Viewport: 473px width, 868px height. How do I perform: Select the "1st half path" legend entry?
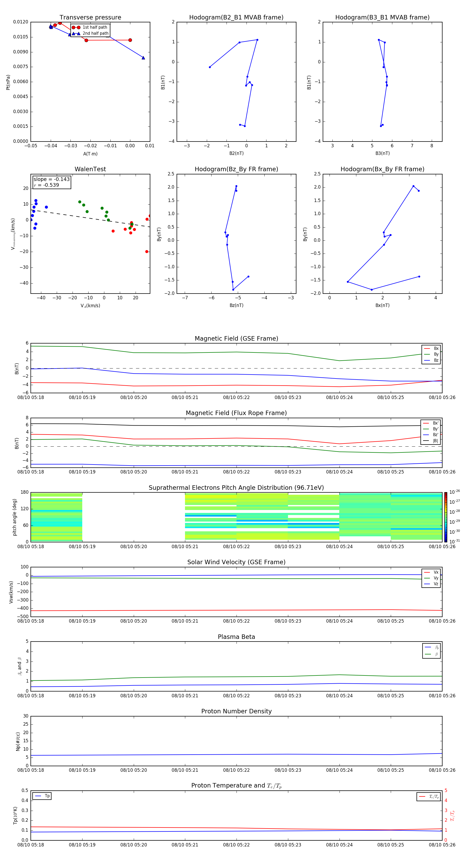[x=90, y=27]
